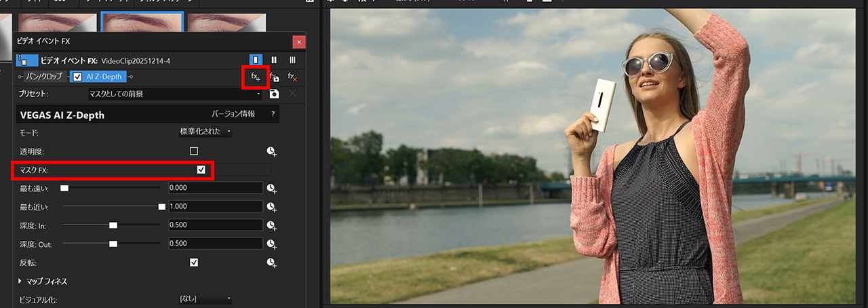The height and width of the screenshot is (308, 868).
Task: Click the add plug-in chain fx+ icon
Action: 256,77
